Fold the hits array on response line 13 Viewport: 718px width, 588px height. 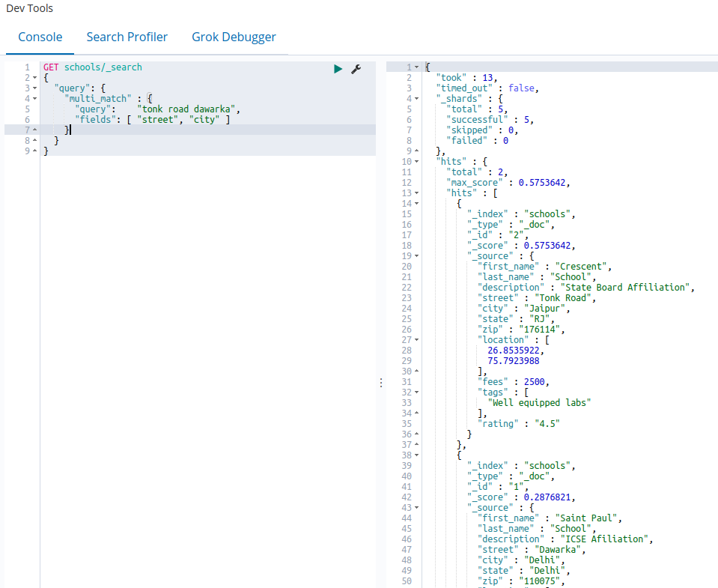click(417, 193)
